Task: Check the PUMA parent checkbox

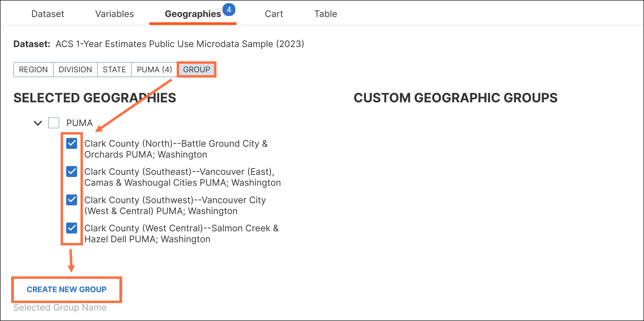Action: click(54, 123)
